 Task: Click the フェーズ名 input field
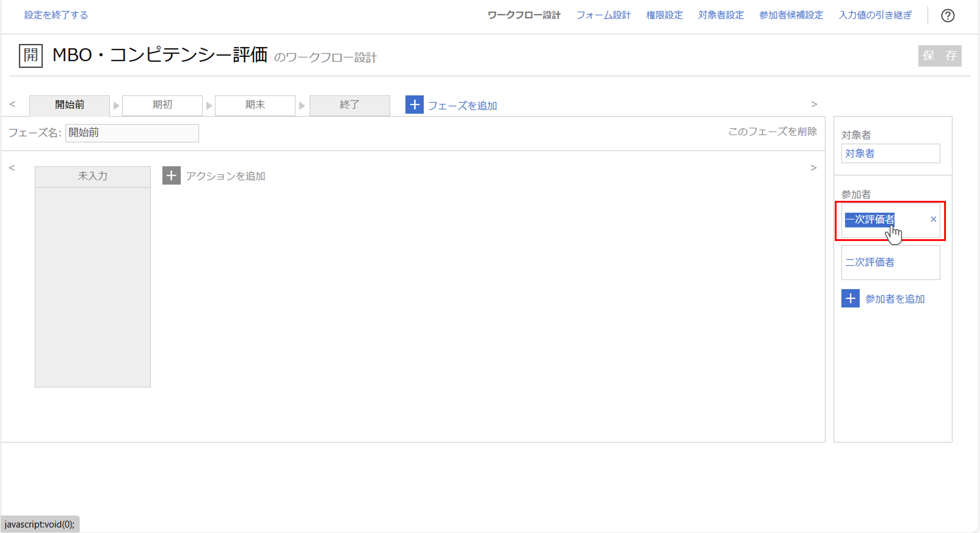(x=132, y=133)
